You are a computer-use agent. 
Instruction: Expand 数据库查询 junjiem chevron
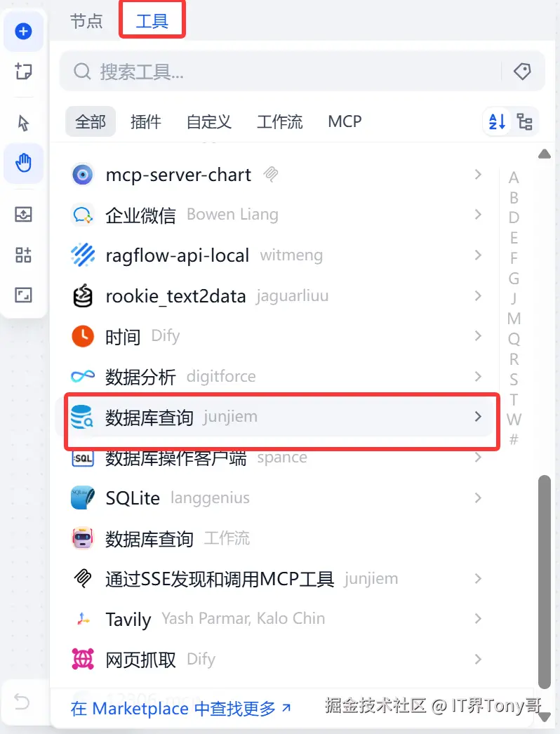coord(478,417)
